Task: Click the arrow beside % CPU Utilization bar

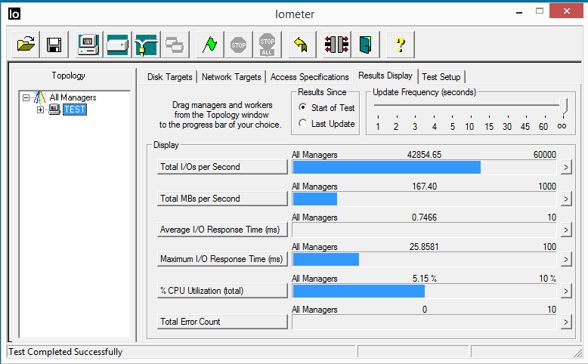Action: click(x=565, y=292)
